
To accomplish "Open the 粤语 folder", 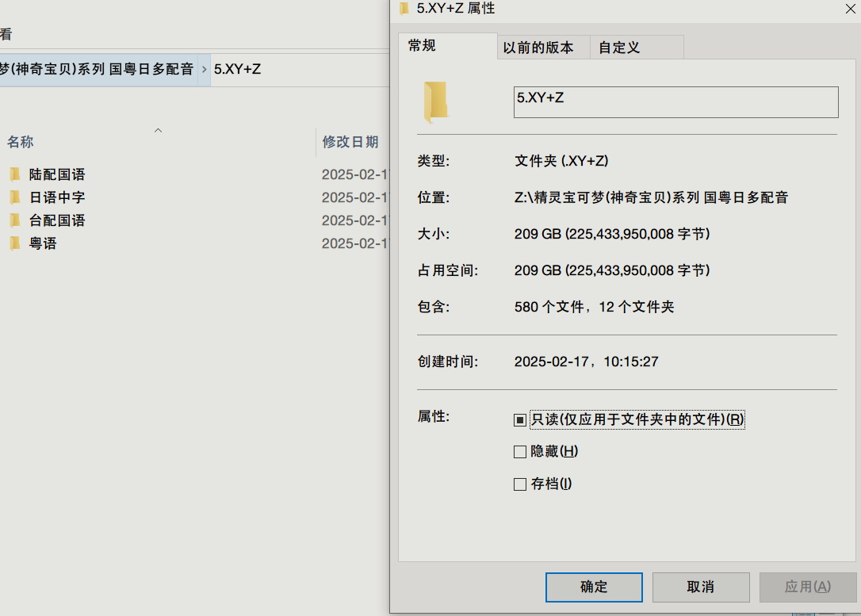I will click(42, 243).
